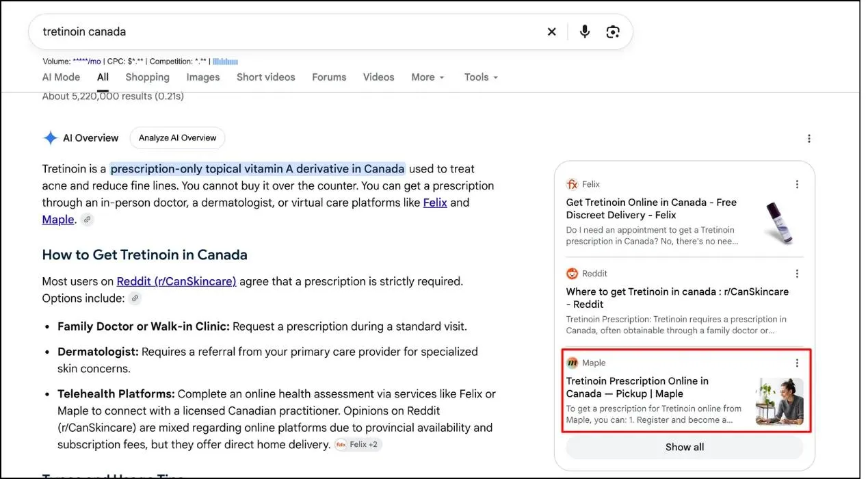The height and width of the screenshot is (479, 868).
Task: Open Felix card three-dot menu
Action: 797,184
